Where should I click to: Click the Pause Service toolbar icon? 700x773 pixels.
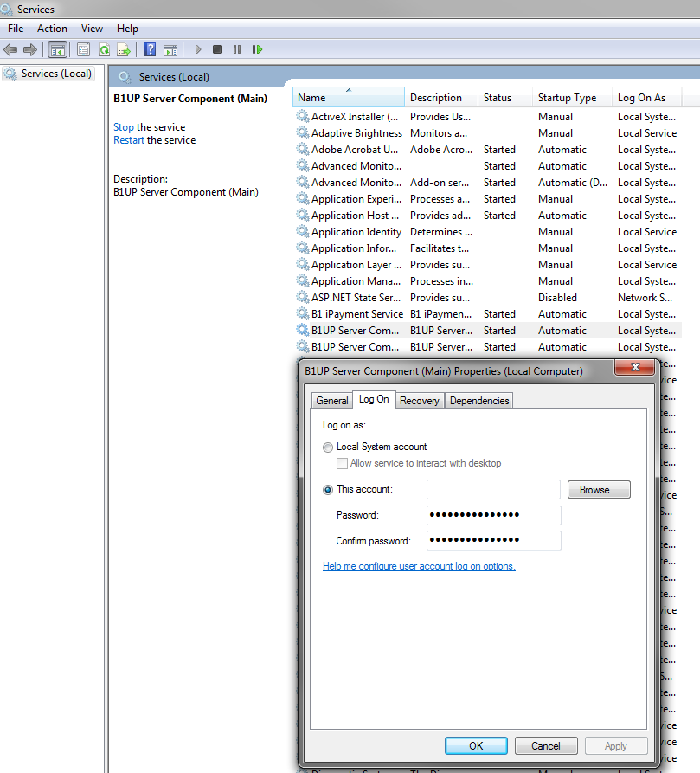pyautogui.click(x=237, y=50)
